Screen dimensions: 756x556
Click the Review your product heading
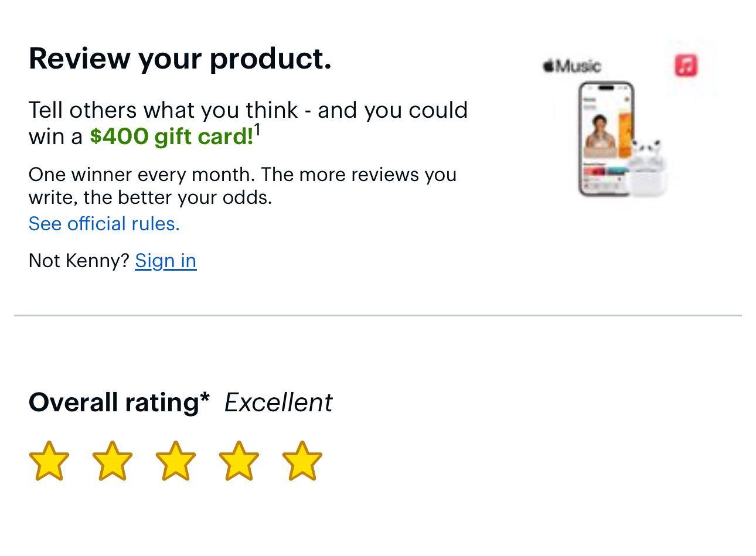[x=180, y=59]
